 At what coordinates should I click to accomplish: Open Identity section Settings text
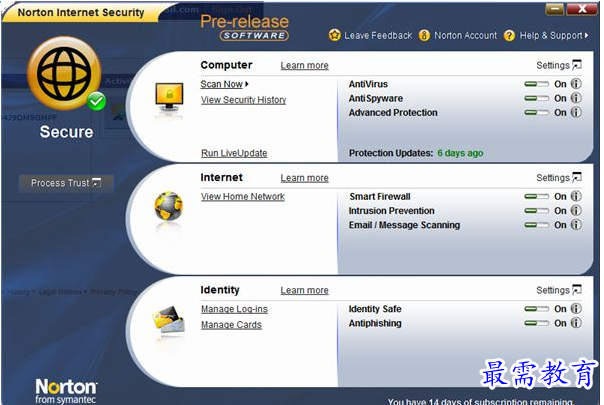553,291
